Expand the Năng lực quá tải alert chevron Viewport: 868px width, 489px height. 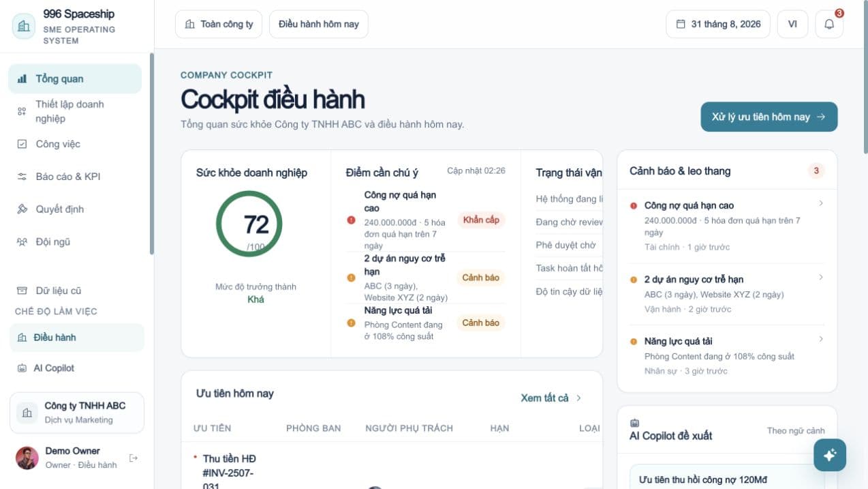coord(821,339)
